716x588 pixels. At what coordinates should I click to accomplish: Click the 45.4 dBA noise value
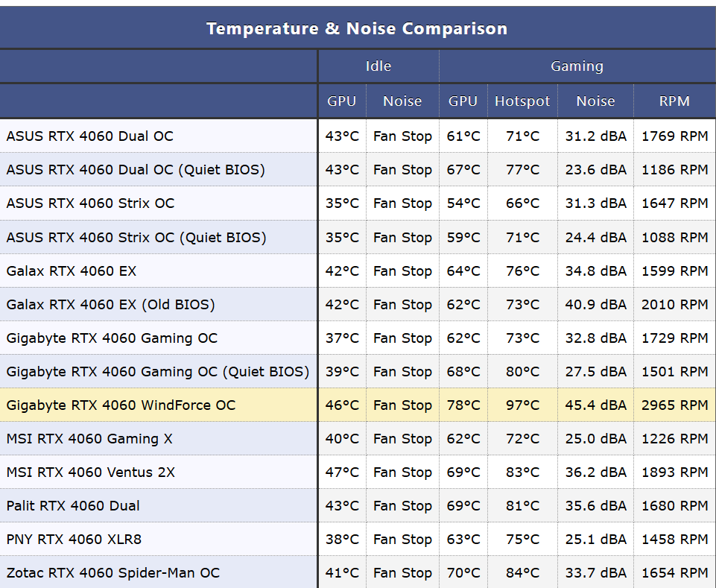[x=595, y=405]
